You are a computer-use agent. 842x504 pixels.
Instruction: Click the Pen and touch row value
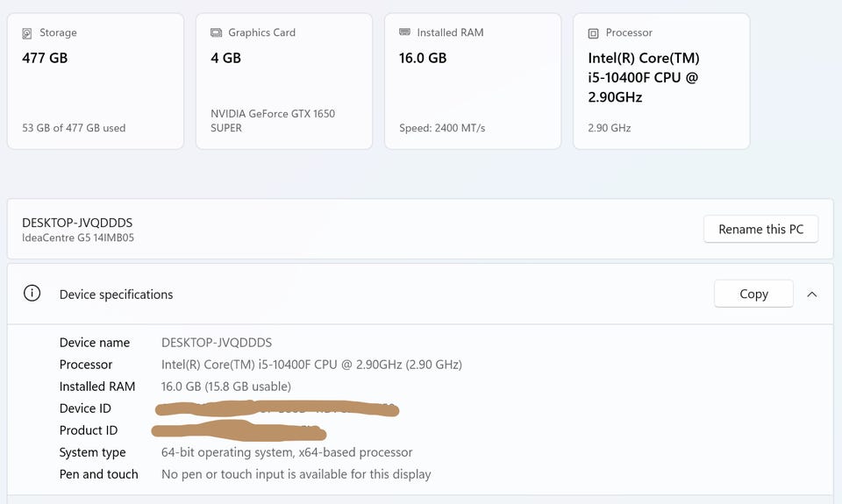point(296,474)
